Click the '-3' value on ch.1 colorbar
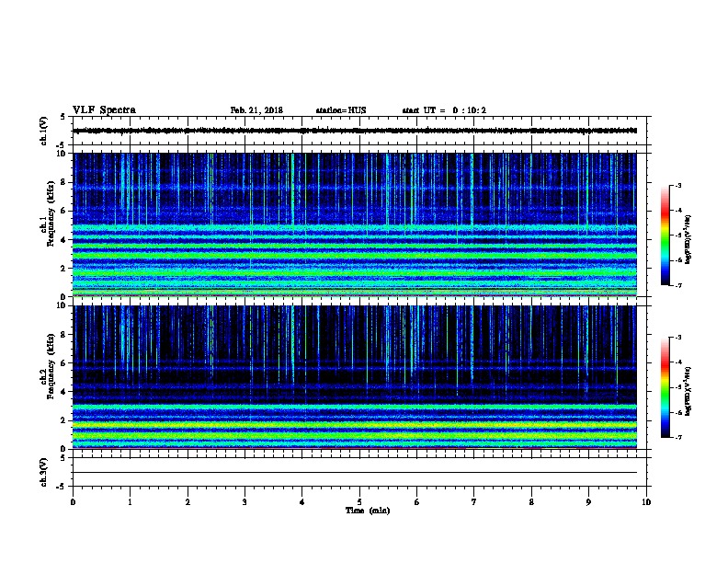The height and width of the screenshot is (563, 728). point(677,185)
